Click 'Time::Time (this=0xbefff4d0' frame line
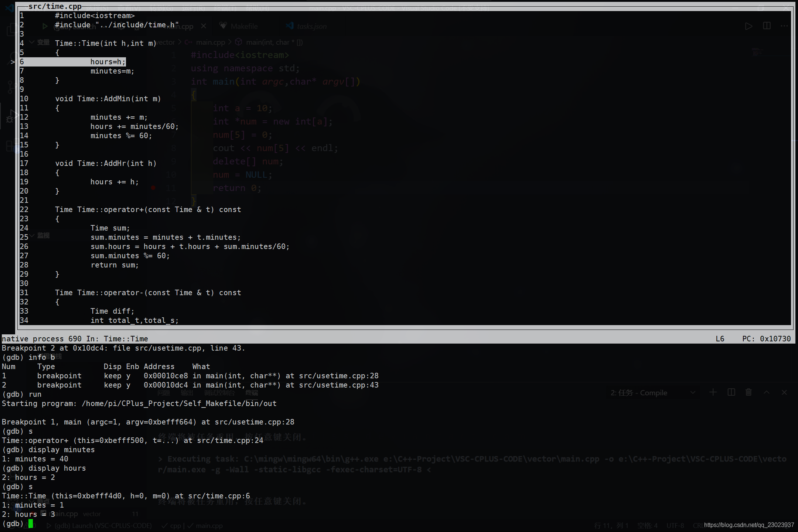This screenshot has width=798, height=532. tap(126, 496)
